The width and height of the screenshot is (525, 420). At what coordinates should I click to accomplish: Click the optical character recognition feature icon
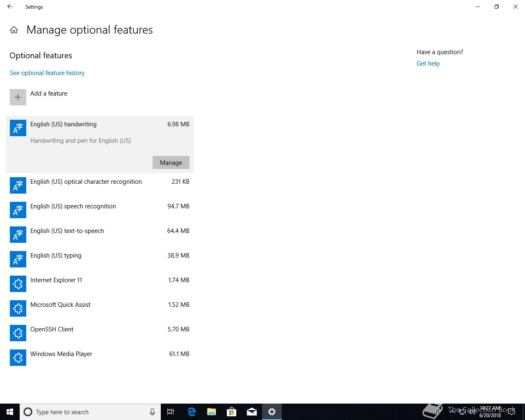tap(18, 185)
